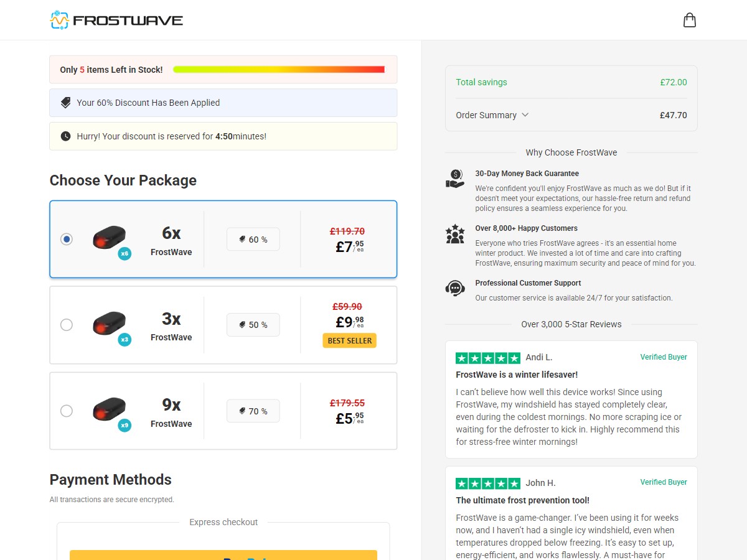This screenshot has height=560, width=747.
Task: Click '30-Day Money Back Guarantee' title
Action: click(527, 174)
